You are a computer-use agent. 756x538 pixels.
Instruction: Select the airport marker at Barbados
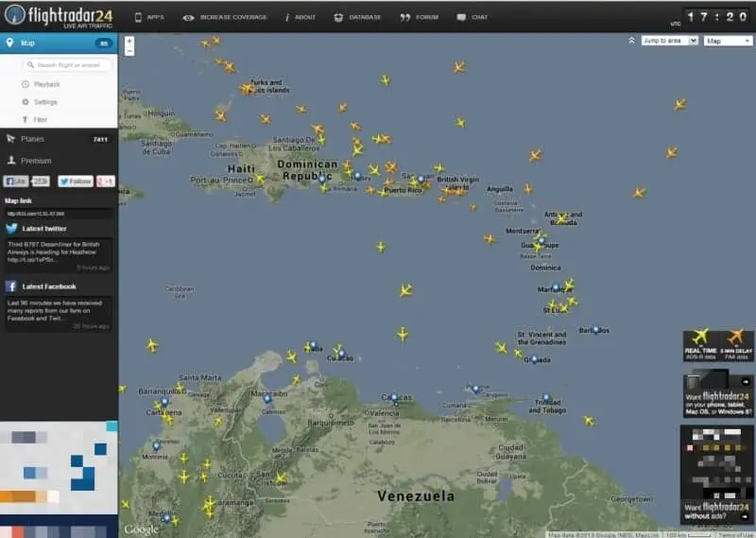[x=596, y=330]
